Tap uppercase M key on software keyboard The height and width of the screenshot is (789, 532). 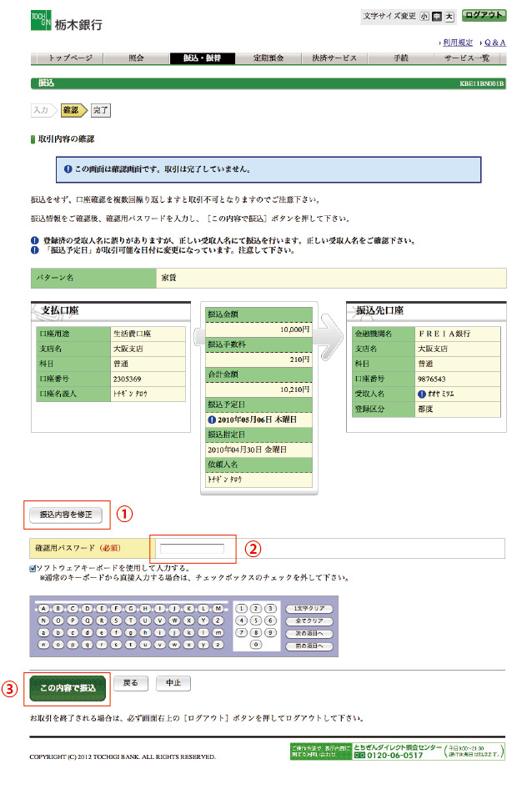(218, 608)
